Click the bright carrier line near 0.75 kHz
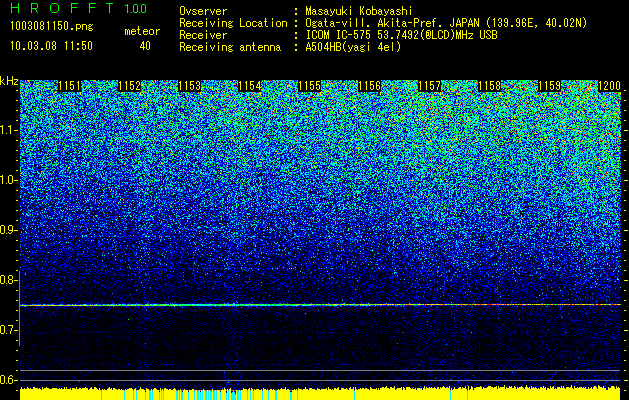This screenshot has height=400, width=629. tap(320, 305)
